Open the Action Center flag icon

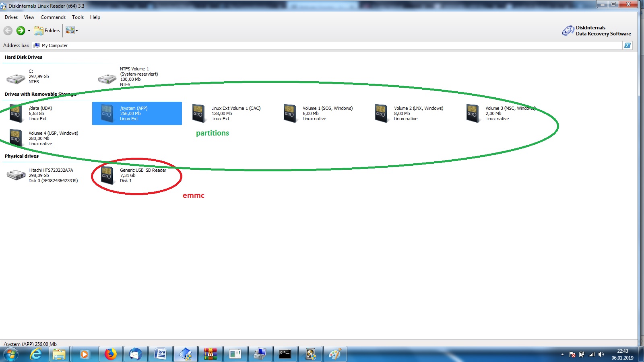[x=572, y=354]
